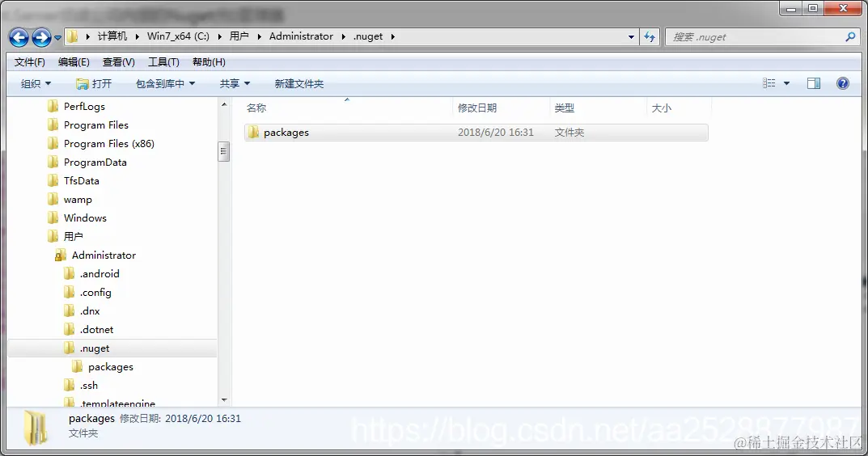The image size is (868, 456).
Task: Click navigation tree scrollbar thumb
Action: pos(224,151)
